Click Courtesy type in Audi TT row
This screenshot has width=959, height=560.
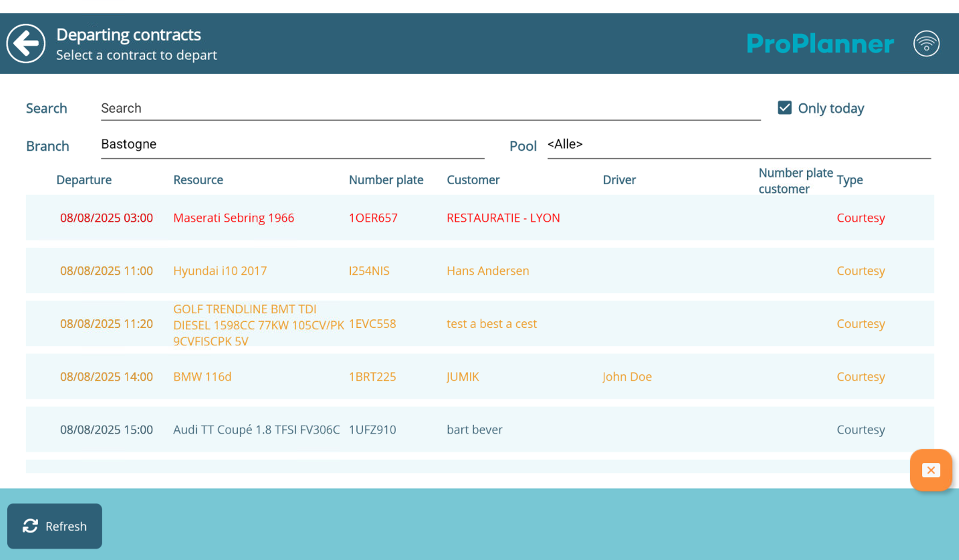coord(861,429)
